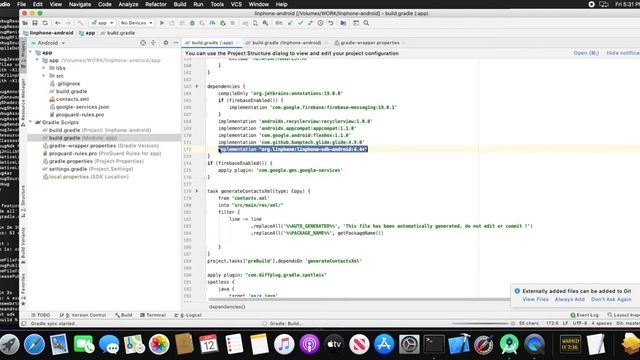
Task: Hide the project panel with minus icon
Action: coord(176,43)
